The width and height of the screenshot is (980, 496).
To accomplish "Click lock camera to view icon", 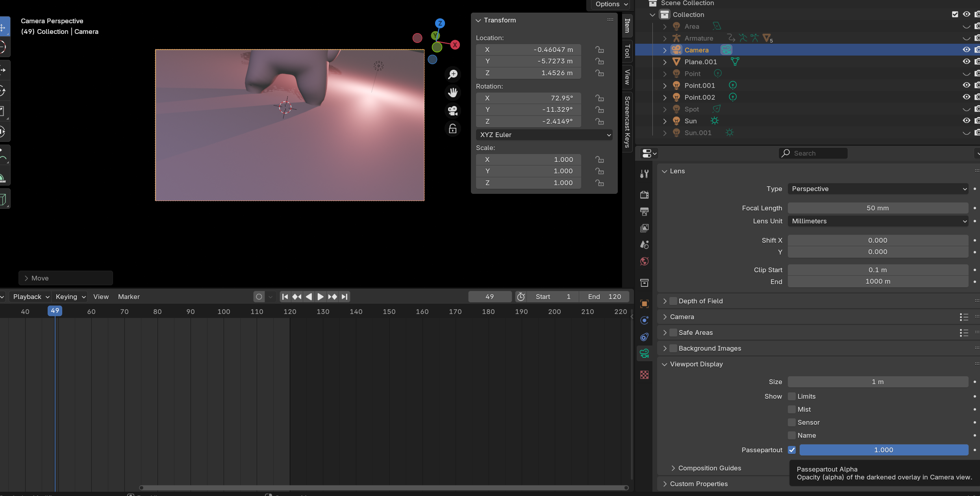I will tap(453, 129).
